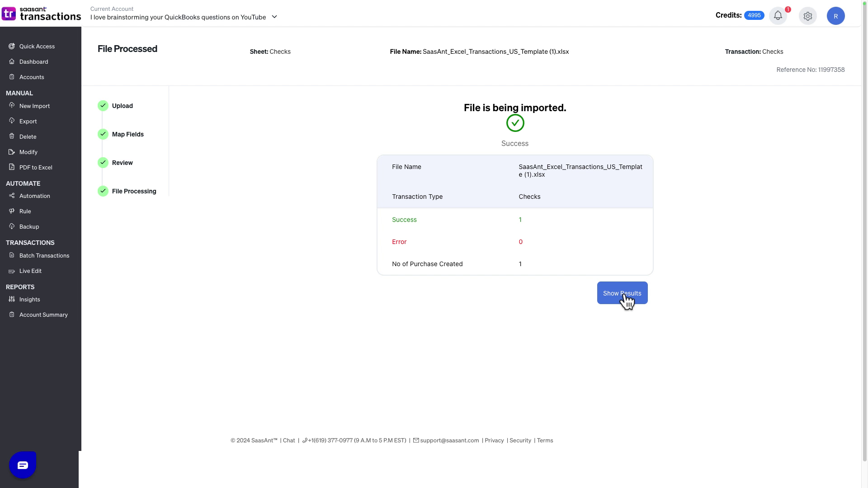Select New Import from the sidebar

coord(34,106)
